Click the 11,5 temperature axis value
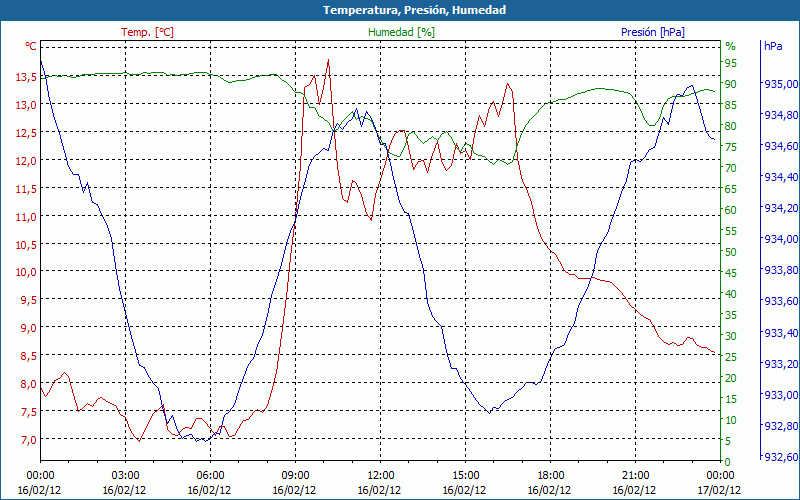The image size is (800, 500). [x=28, y=189]
